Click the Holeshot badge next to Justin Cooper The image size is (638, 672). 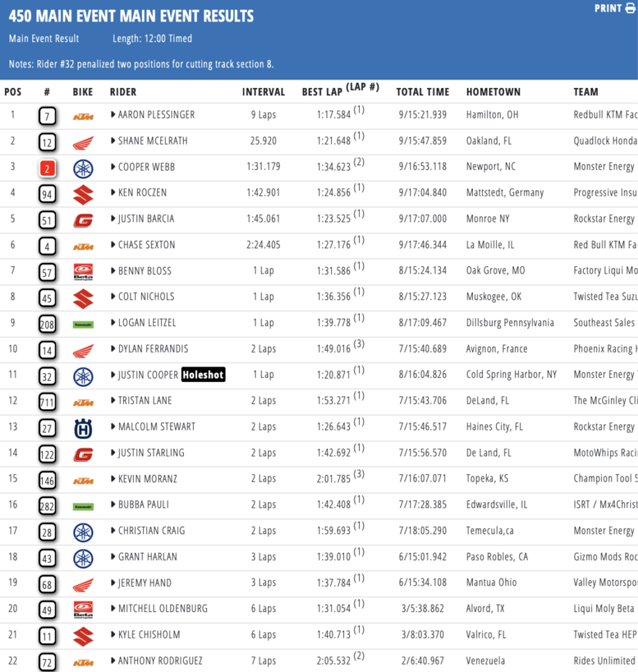pyautogui.click(x=203, y=375)
